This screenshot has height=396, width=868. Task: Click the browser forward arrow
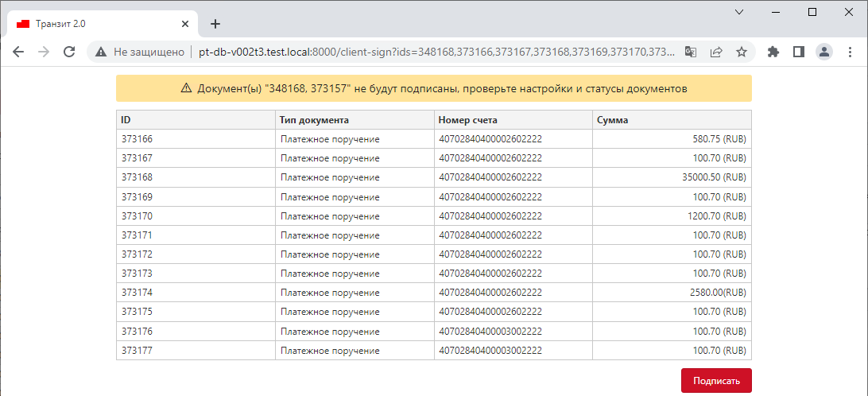coord(44,52)
